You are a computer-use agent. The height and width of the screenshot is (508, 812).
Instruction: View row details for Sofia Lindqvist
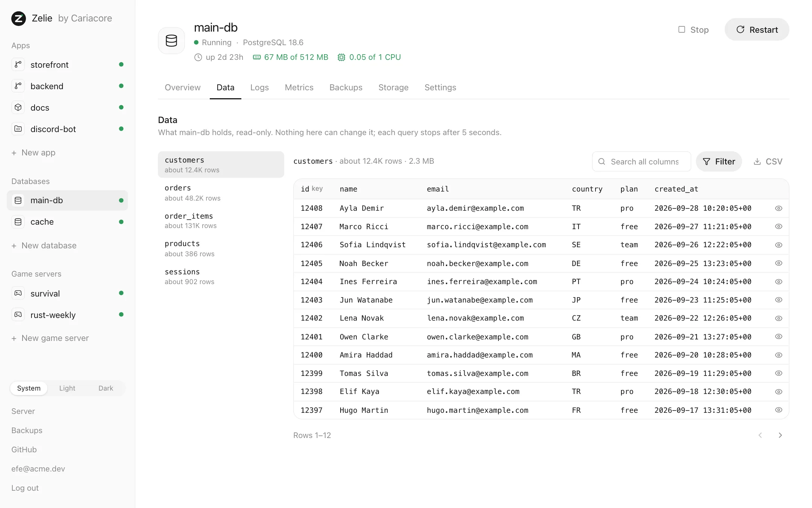tap(779, 245)
